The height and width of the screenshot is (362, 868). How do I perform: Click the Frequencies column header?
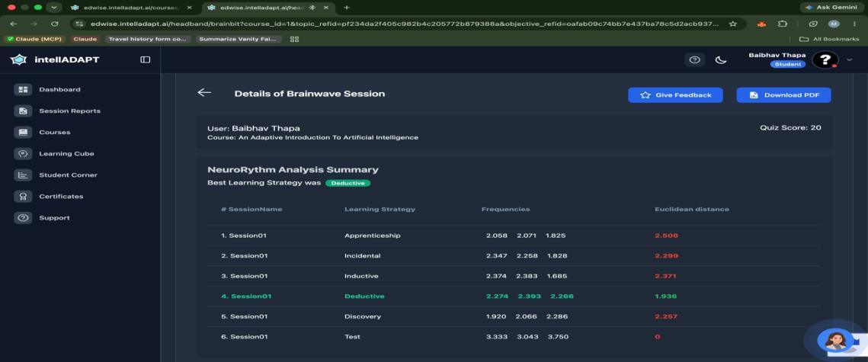point(505,210)
